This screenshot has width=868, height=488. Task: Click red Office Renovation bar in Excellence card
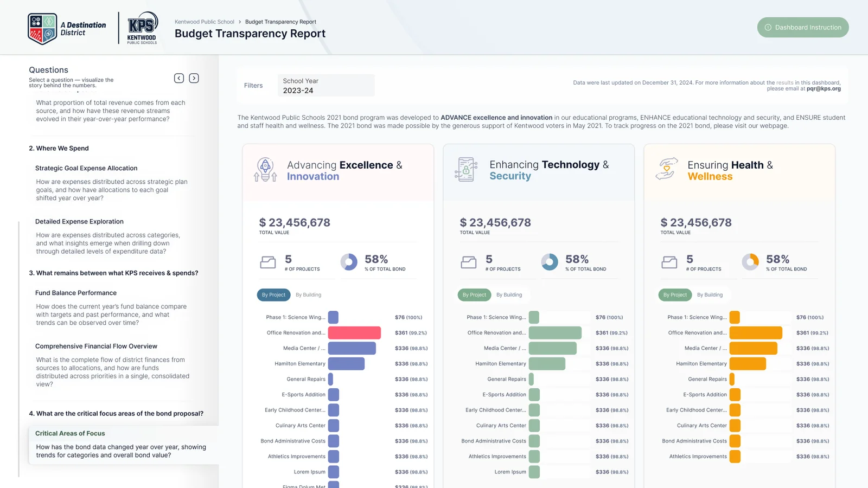tap(354, 333)
